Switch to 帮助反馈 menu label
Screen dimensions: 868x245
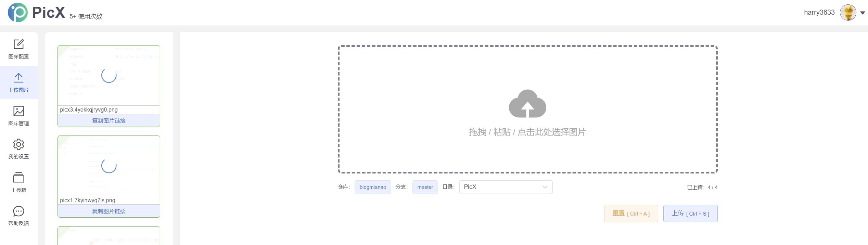18,223
